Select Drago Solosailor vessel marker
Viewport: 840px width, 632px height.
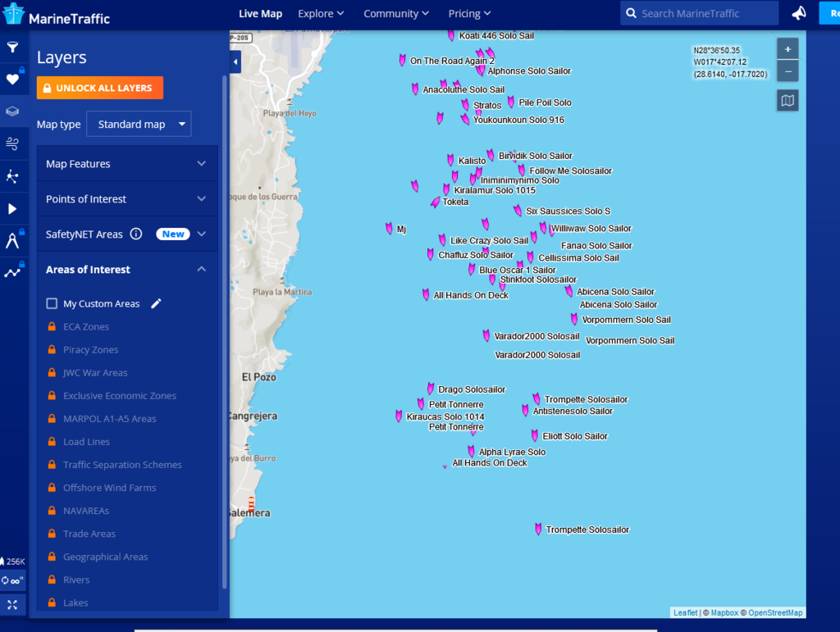coord(431,388)
